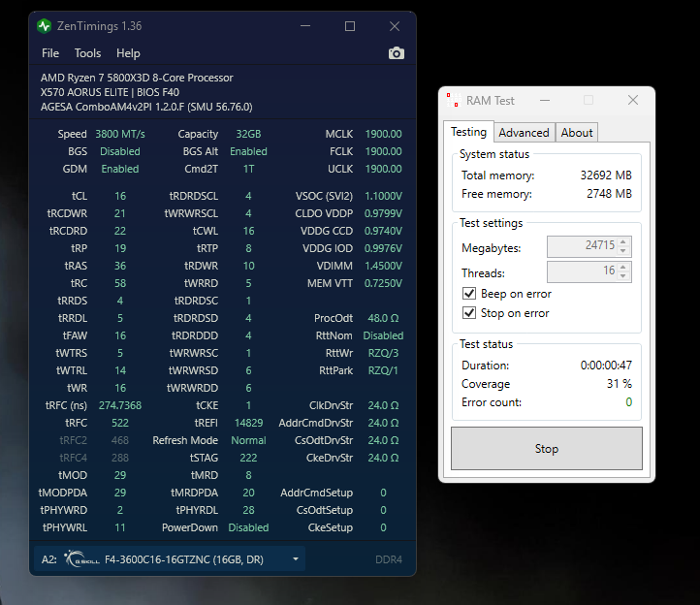Image resolution: width=700 pixels, height=605 pixels.
Task: Click the Stop button in RAM Test
Action: 547,448
